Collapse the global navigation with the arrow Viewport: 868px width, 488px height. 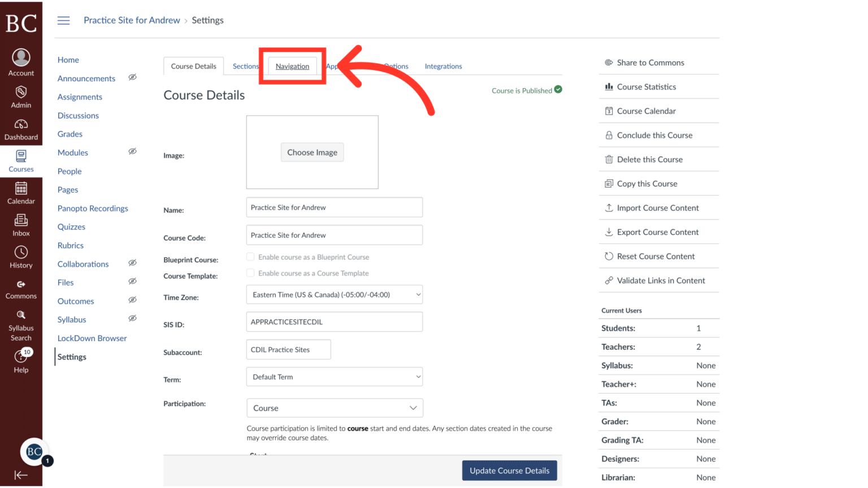click(21, 475)
